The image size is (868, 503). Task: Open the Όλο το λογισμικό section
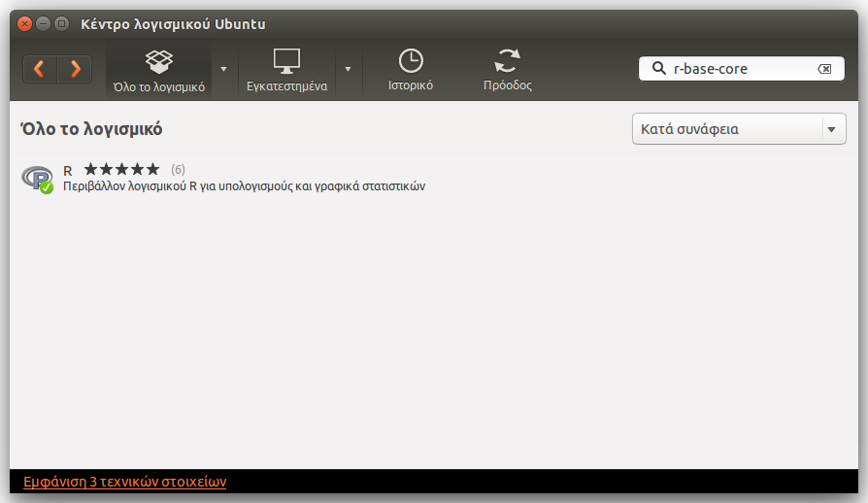pos(159,70)
